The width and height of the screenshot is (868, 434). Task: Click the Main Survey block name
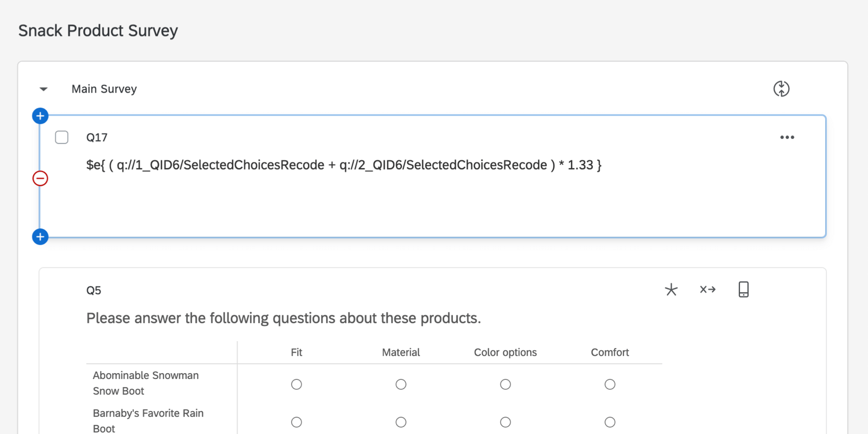104,89
